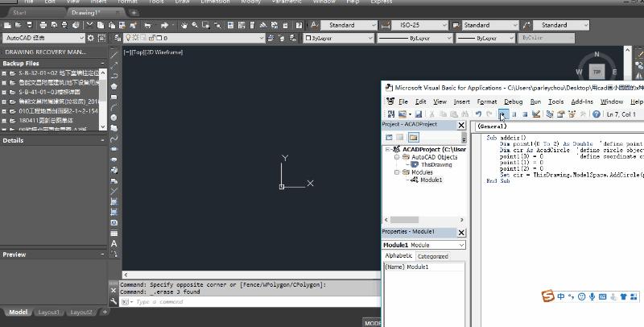Viewport: 644px width, 327px height.
Task: Select the Polygon draw tool
Action: pyautogui.click(x=114, y=86)
